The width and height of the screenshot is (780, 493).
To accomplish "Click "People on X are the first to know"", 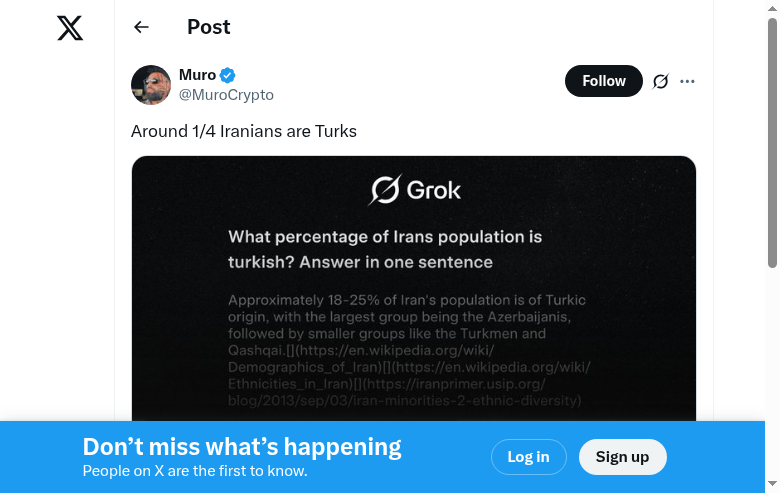I will [x=195, y=471].
